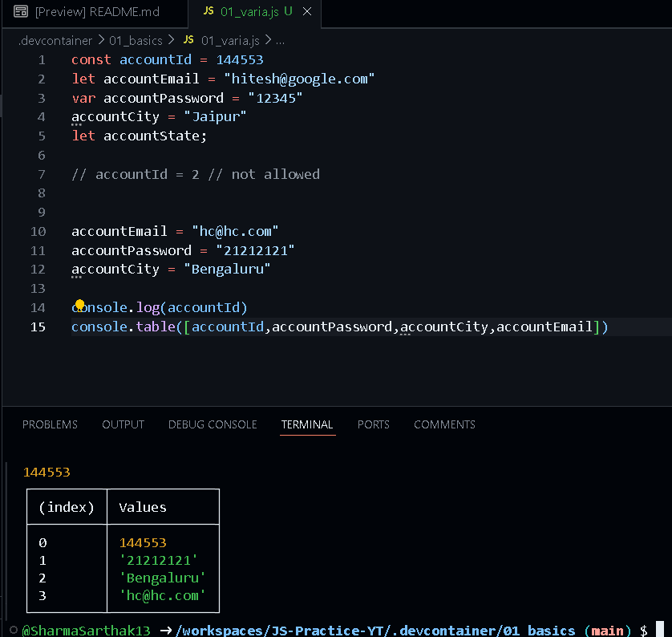
Task: Click the "12345" password string
Action: (x=275, y=98)
